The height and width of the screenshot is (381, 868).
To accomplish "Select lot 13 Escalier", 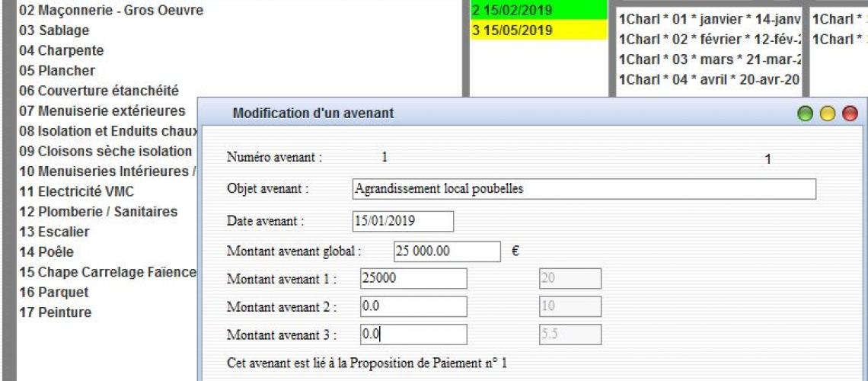I will [54, 232].
